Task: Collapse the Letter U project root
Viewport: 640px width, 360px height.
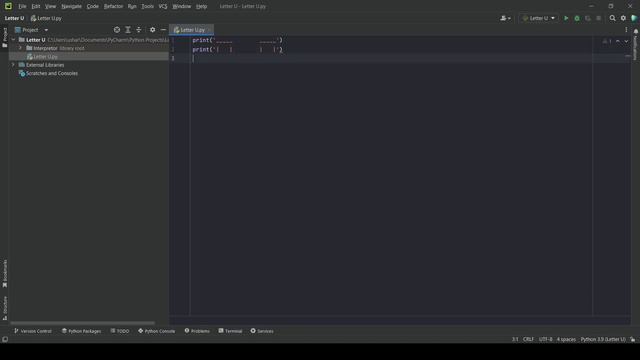Action: [x=13, y=40]
